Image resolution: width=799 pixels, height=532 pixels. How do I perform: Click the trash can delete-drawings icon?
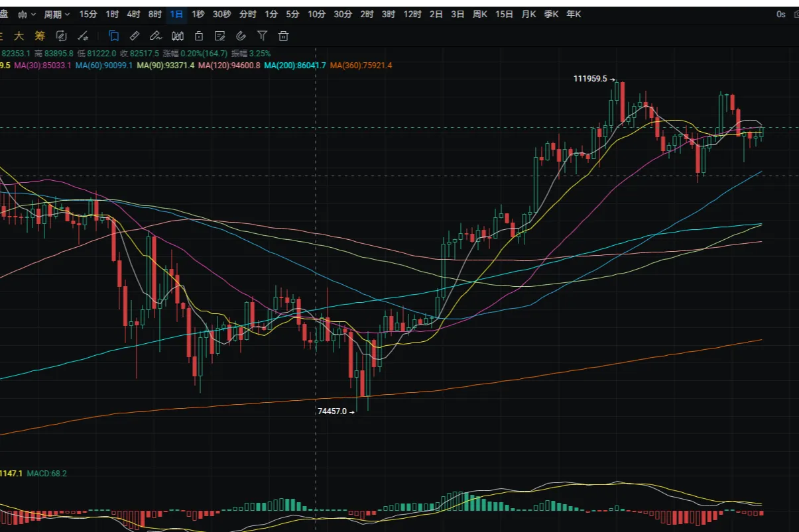pyautogui.click(x=284, y=36)
